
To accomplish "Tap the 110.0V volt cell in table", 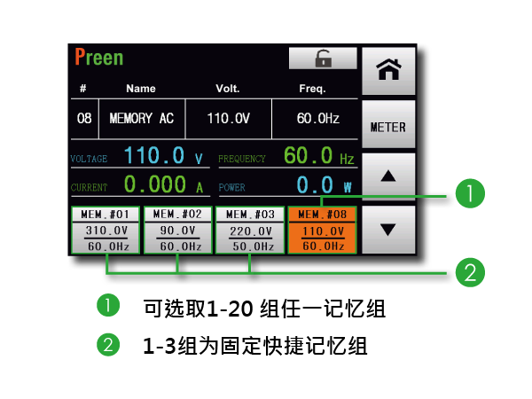I will click(228, 118).
